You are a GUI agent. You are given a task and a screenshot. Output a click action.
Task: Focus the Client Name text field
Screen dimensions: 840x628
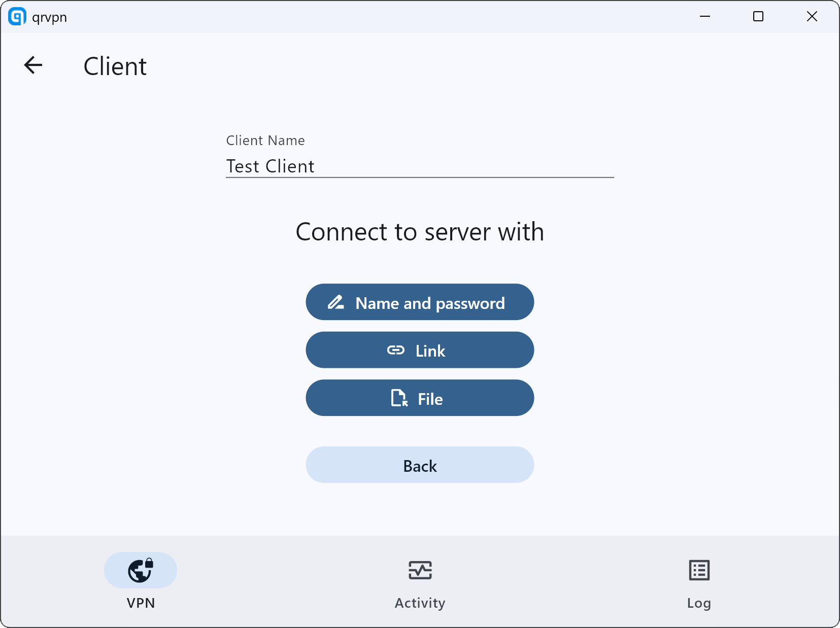coord(419,166)
